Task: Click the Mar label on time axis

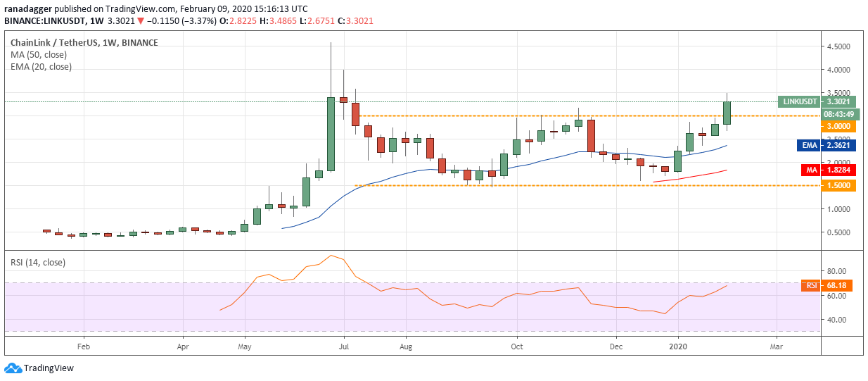Action: [776, 346]
